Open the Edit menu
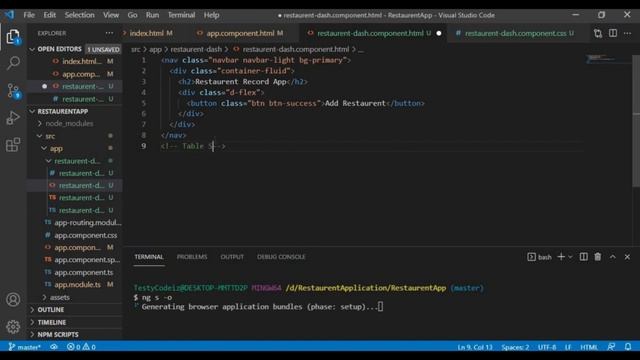This screenshot has height=360, width=640. 49,15
